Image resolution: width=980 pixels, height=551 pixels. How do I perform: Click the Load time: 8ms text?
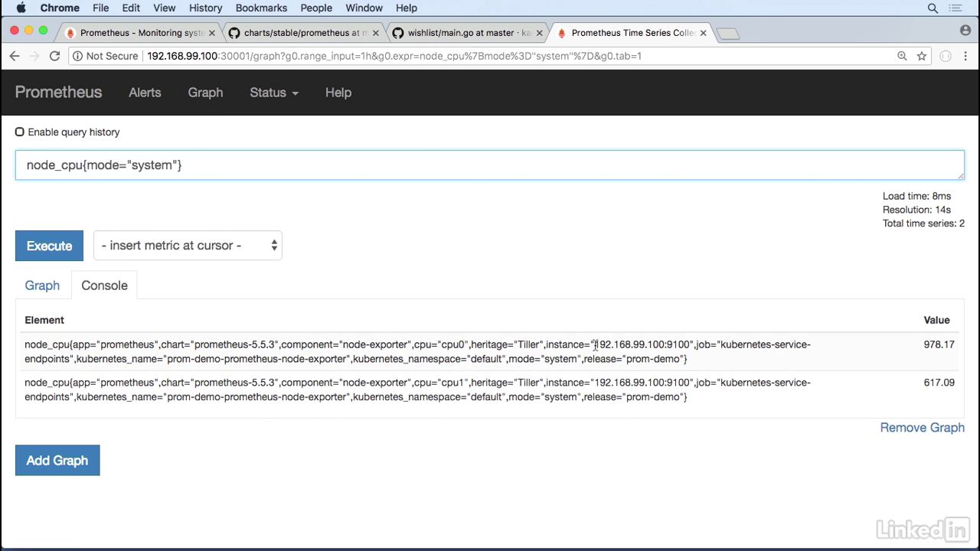pos(916,196)
